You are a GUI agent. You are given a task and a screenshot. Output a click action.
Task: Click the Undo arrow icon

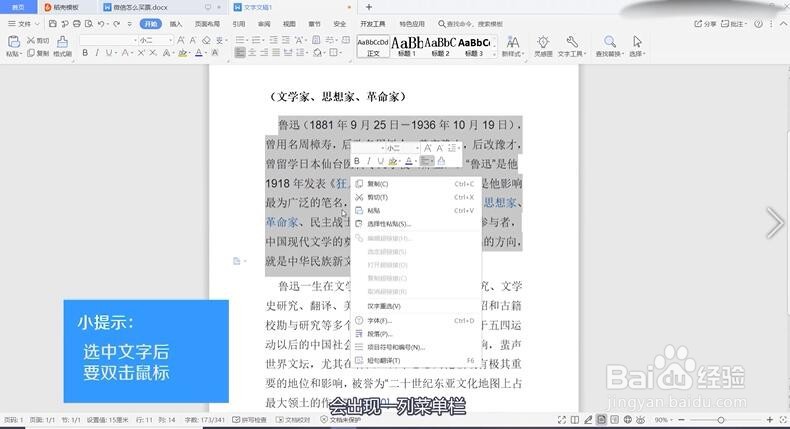pyautogui.click(x=101, y=24)
